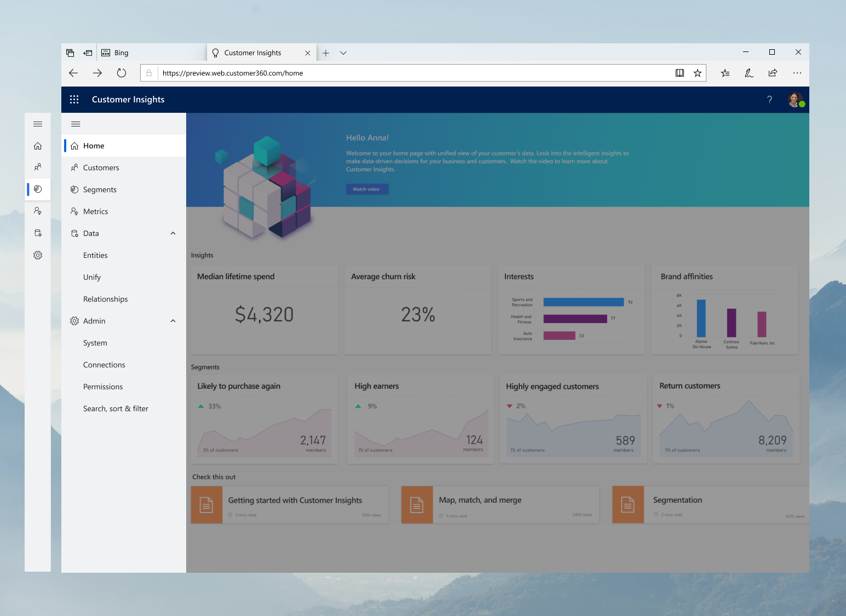846x616 pixels.
Task: Click the Admin gear icon in collapsed rail
Action: point(38,255)
